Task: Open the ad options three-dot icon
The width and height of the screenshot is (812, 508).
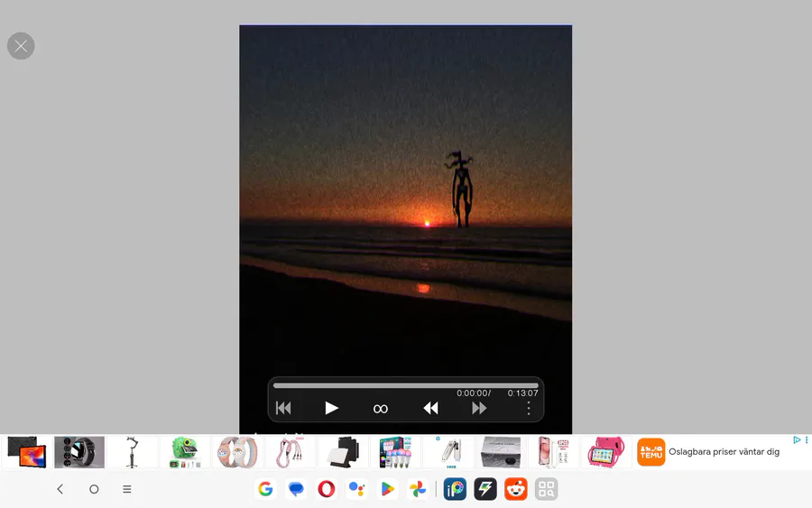Action: pos(807,439)
